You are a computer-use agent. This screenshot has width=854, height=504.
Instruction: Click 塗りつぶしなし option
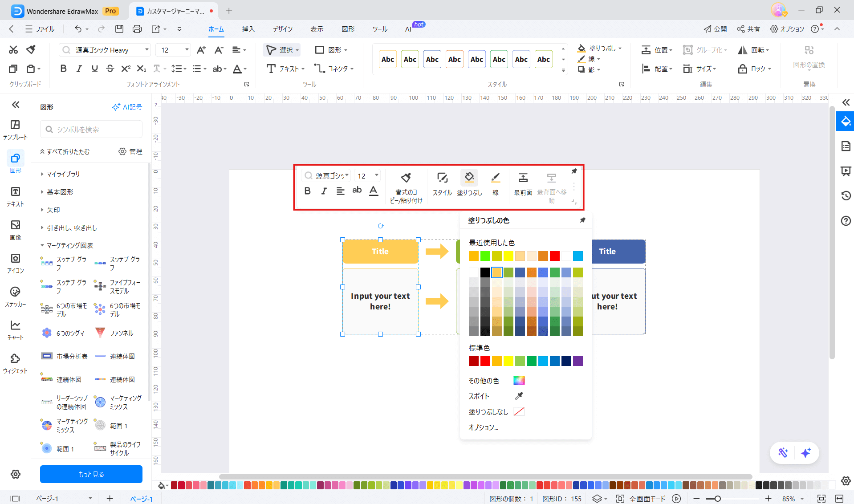pyautogui.click(x=496, y=412)
